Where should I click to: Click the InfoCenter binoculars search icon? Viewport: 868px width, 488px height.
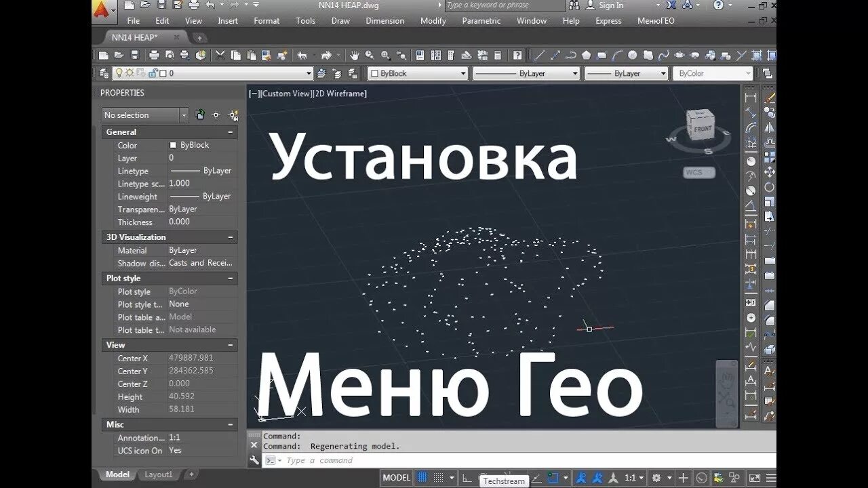click(x=574, y=5)
